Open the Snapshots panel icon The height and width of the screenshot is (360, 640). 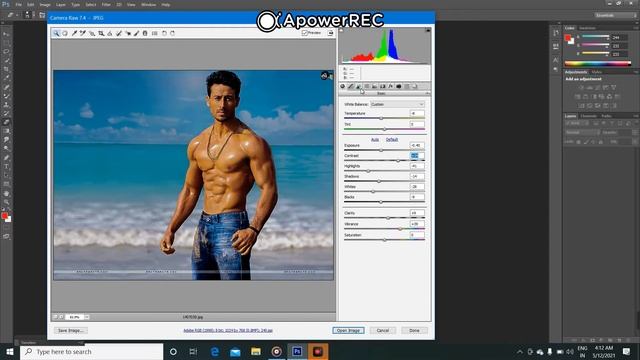point(415,87)
